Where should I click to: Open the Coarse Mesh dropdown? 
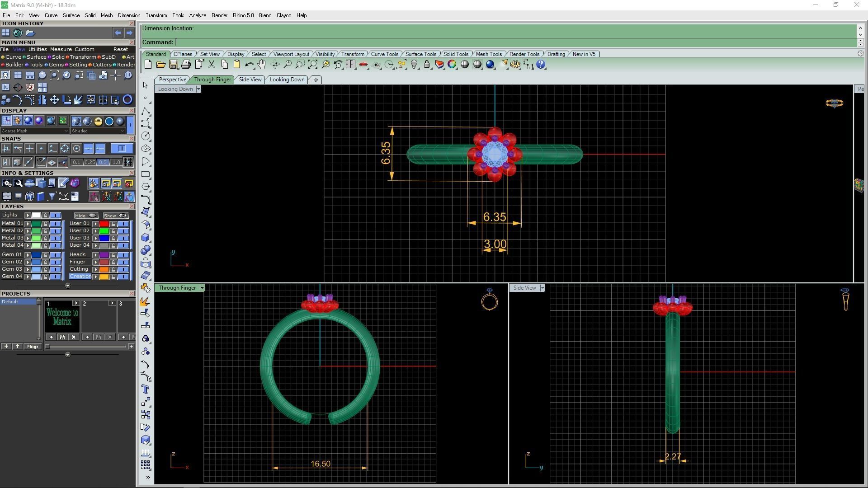click(x=35, y=131)
